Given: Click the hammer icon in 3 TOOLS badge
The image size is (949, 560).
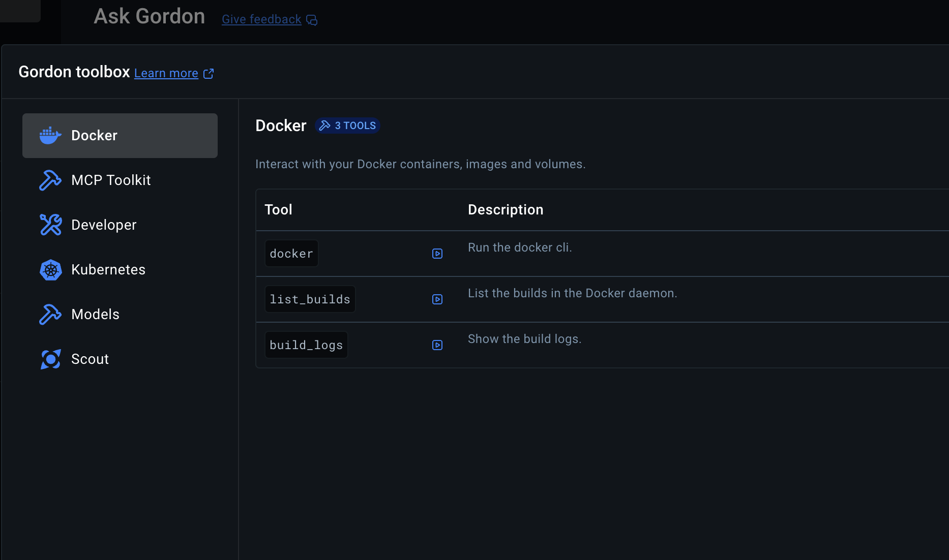Looking at the screenshot, I should (x=324, y=126).
